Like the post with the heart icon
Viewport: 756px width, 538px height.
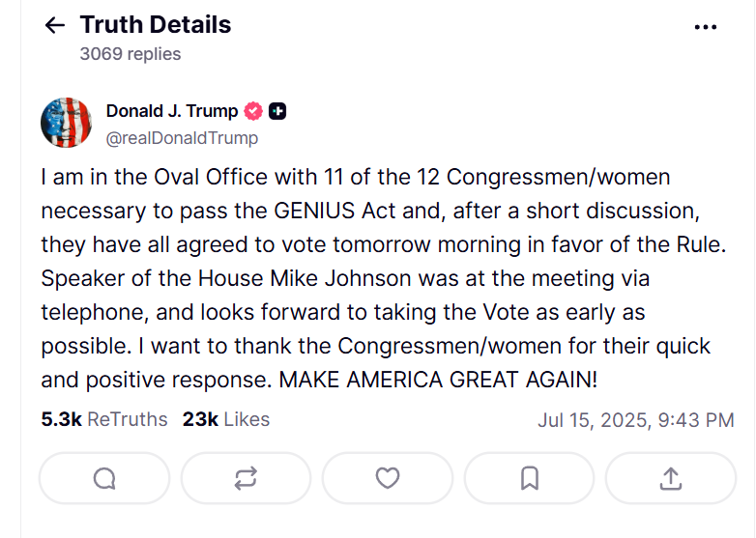(x=388, y=478)
